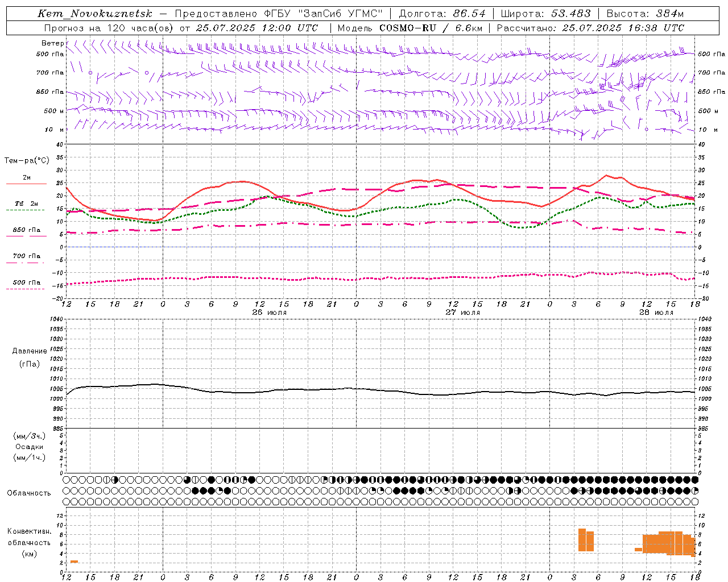
Task: Click the Высота: 384м header text
Action: point(645,14)
